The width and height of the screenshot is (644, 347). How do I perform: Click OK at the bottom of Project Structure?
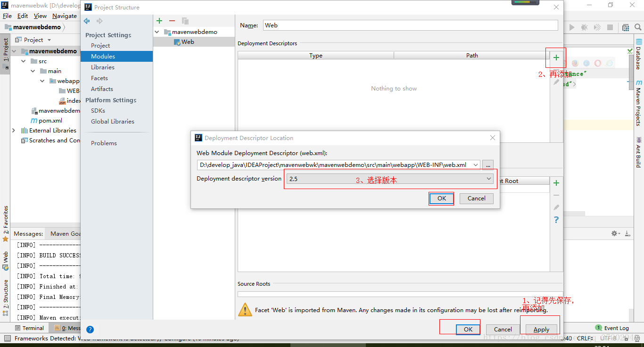468,330
